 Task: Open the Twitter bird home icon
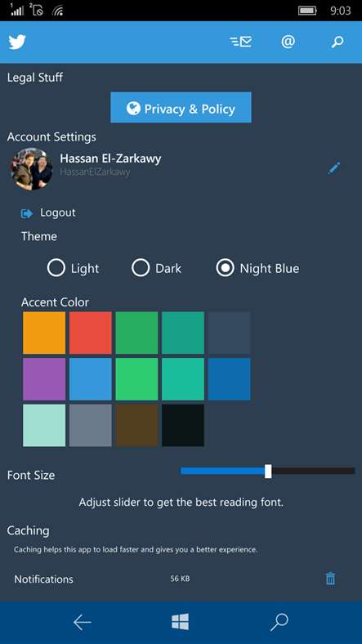[x=17, y=42]
